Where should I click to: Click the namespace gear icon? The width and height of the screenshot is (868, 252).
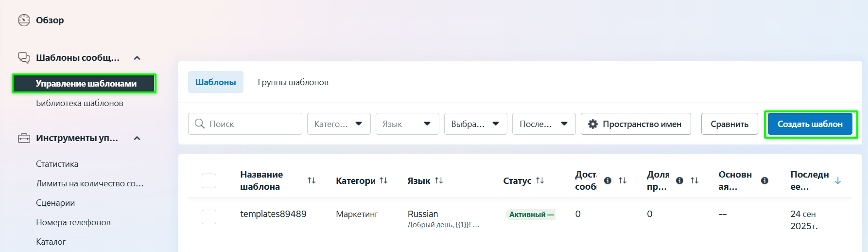coord(593,124)
